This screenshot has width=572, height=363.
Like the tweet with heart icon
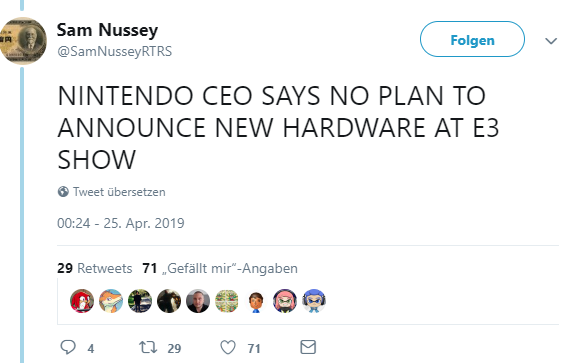tap(228, 347)
